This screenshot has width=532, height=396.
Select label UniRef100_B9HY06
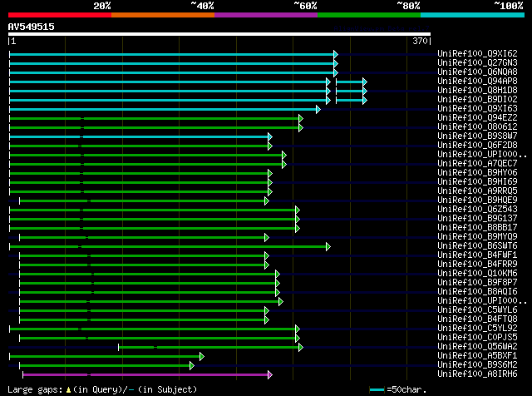(x=477, y=172)
